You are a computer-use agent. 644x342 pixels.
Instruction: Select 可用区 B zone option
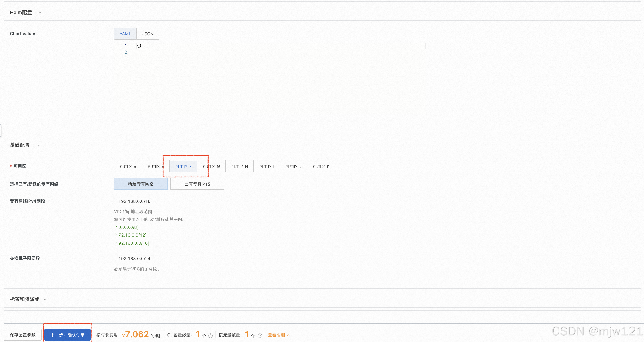pos(128,166)
